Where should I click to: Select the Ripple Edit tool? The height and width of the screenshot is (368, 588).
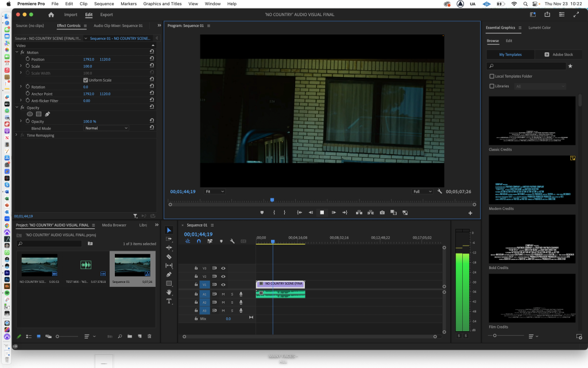point(169,247)
